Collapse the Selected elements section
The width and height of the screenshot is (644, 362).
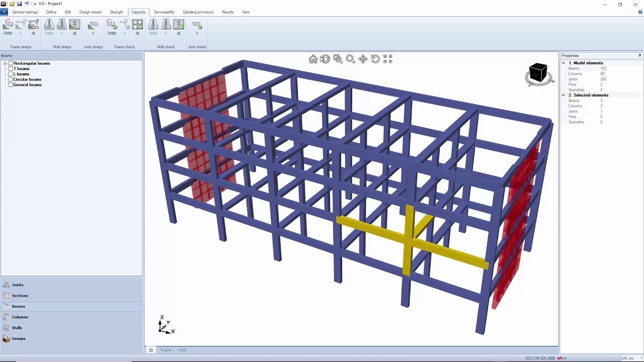[x=563, y=95]
